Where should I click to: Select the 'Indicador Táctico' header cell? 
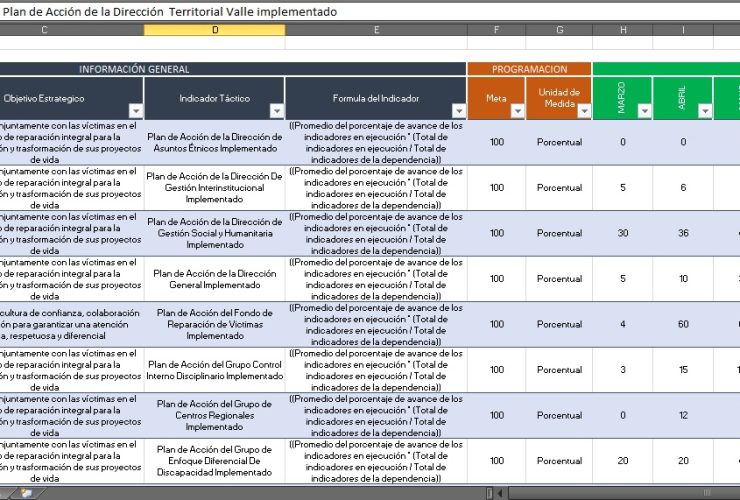click(x=215, y=98)
